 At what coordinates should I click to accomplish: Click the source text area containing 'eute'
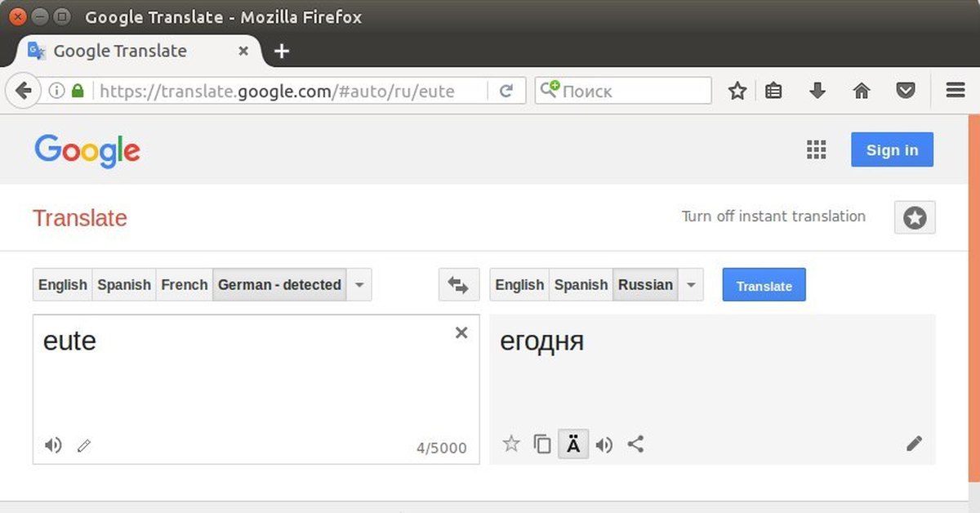256,390
